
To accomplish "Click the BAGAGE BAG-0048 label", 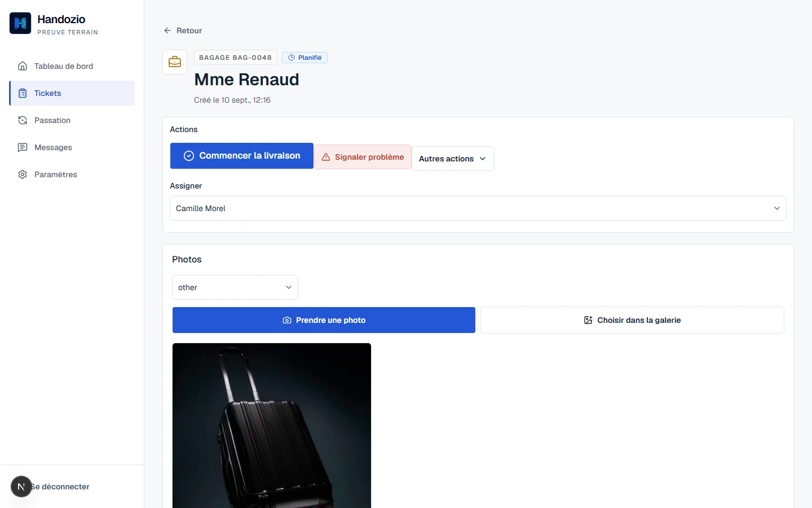I will tap(235, 58).
